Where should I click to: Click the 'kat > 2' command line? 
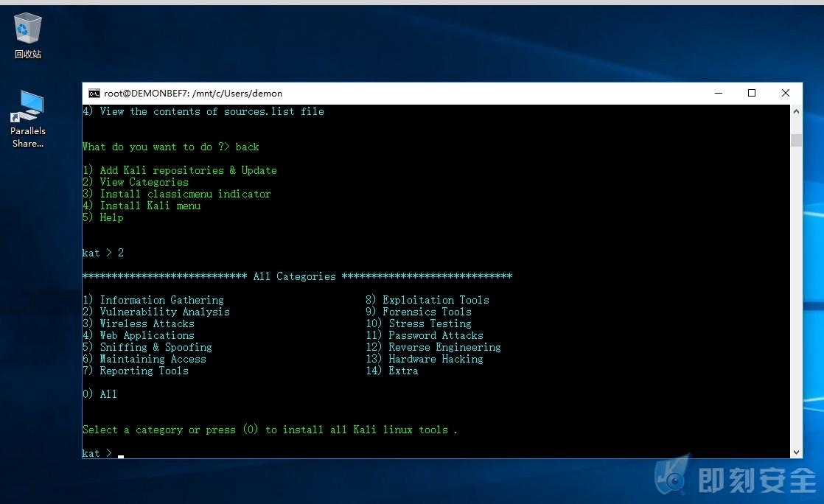point(103,253)
